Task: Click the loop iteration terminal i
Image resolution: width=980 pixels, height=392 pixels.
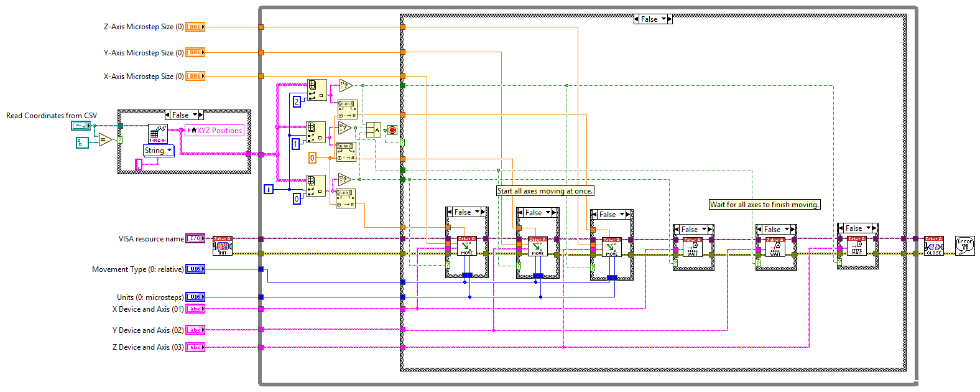Action: (269, 189)
